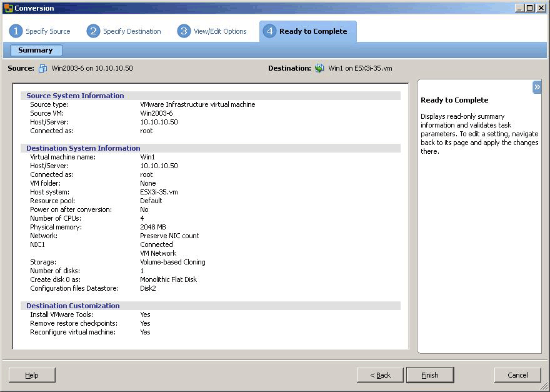
Task: Click the destination VM icon
Action: (319, 68)
